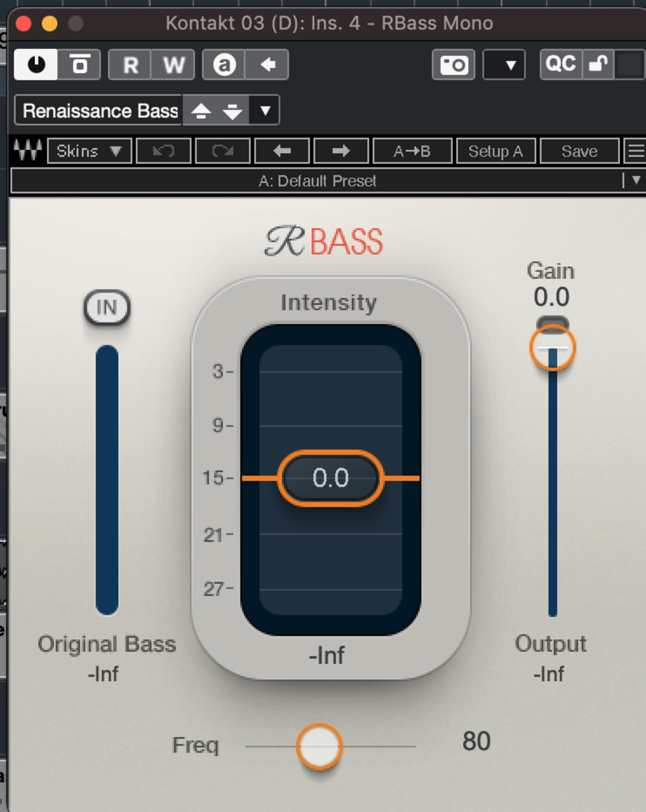
Task: Expand preset list arrow at bar end
Action: [x=636, y=180]
